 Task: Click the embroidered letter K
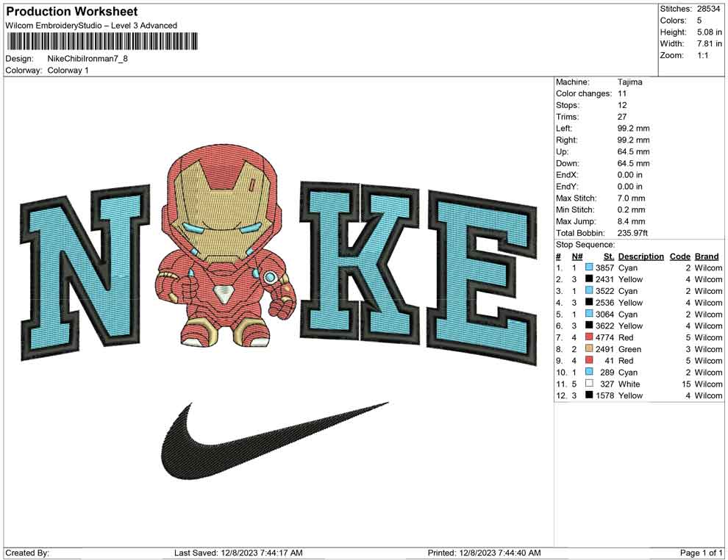tap(360, 262)
